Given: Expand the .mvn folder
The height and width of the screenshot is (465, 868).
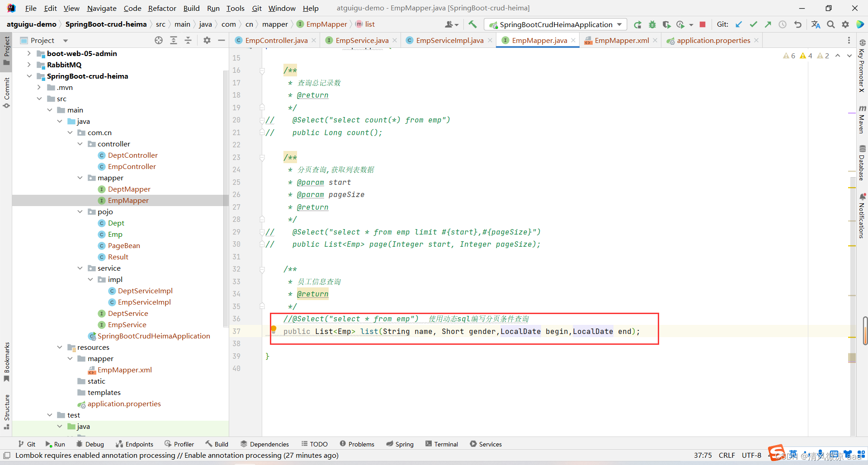Looking at the screenshot, I should tap(39, 87).
